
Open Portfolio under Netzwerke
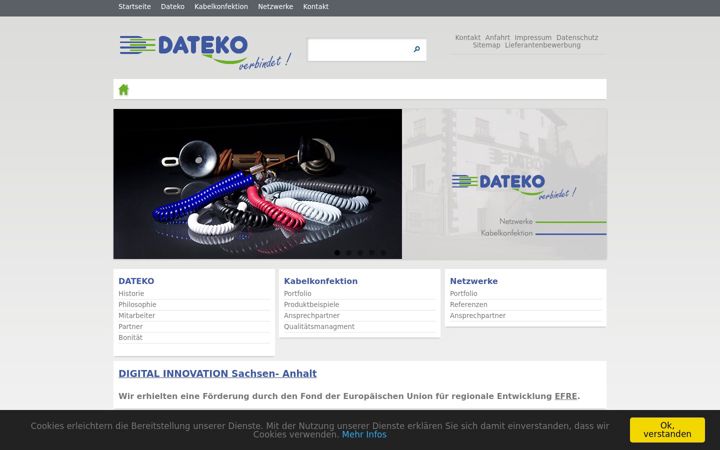point(463,293)
